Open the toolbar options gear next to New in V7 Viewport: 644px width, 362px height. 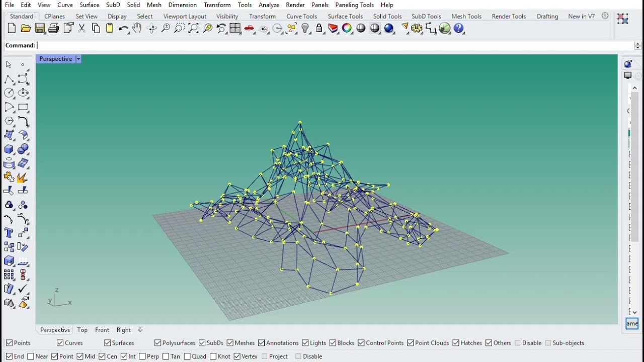pyautogui.click(x=605, y=16)
